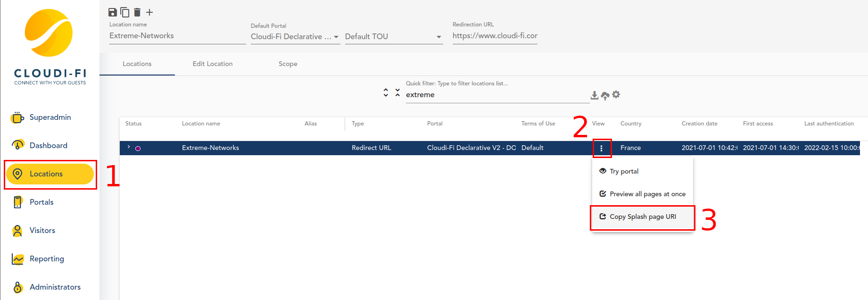Open Portals from the sidebar

coord(50,202)
